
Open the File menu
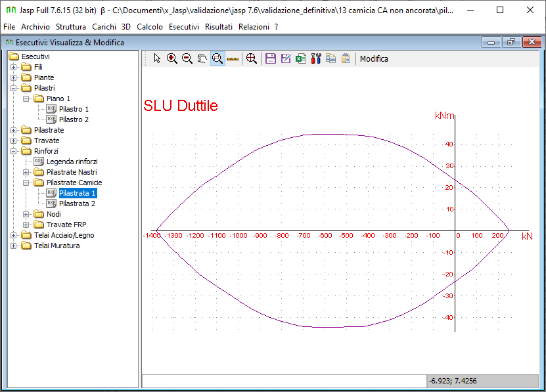point(9,27)
